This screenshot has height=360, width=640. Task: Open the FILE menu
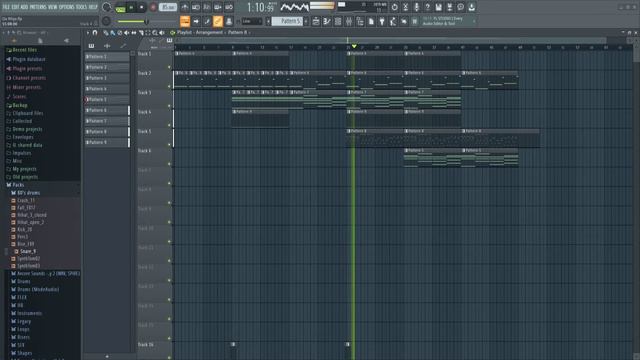click(x=6, y=7)
